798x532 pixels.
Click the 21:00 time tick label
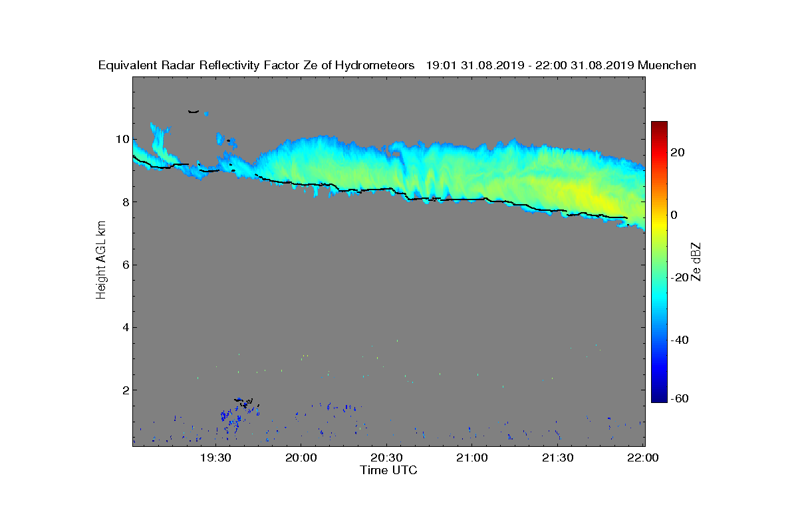tap(471, 458)
